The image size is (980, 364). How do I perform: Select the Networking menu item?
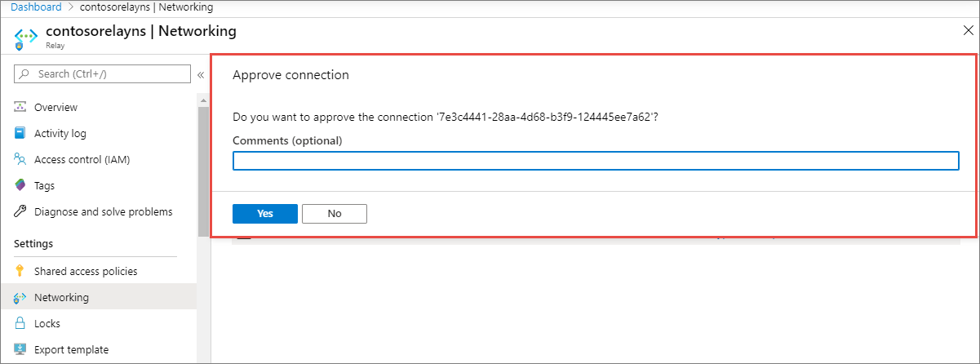coord(61,297)
